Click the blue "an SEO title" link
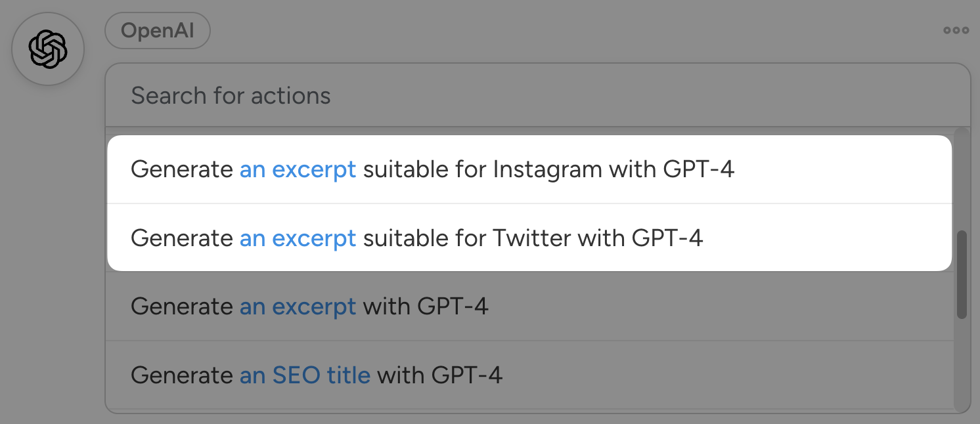Image resolution: width=980 pixels, height=424 pixels. coord(305,375)
